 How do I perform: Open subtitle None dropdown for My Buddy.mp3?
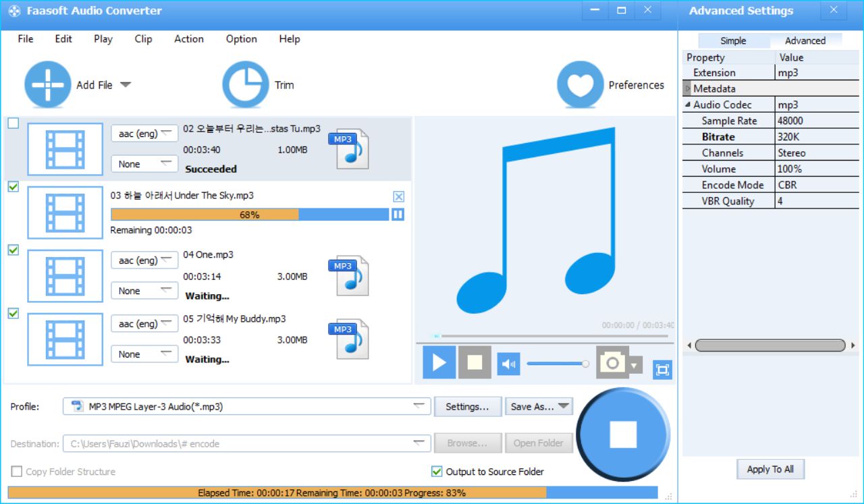pos(144,354)
